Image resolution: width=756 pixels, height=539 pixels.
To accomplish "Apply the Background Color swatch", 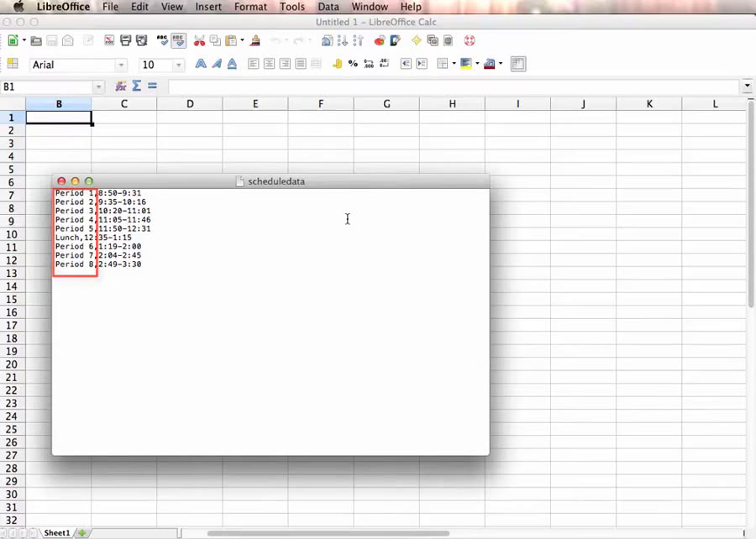I will click(465, 64).
